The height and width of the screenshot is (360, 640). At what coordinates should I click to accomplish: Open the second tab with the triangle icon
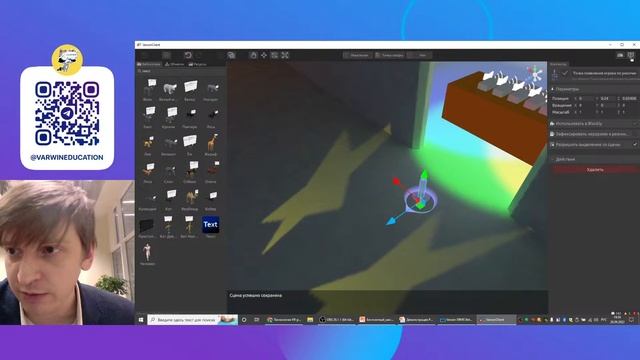[x=175, y=64]
